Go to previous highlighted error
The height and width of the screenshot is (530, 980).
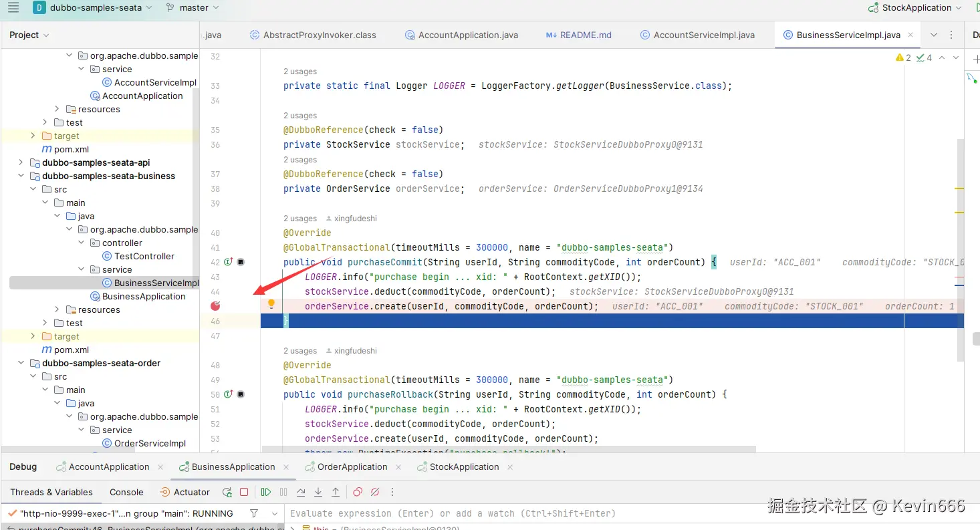point(942,57)
